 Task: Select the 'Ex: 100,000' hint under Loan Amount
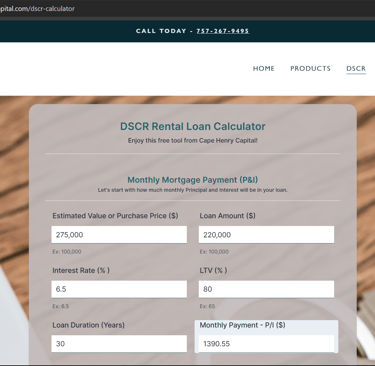coord(214,252)
